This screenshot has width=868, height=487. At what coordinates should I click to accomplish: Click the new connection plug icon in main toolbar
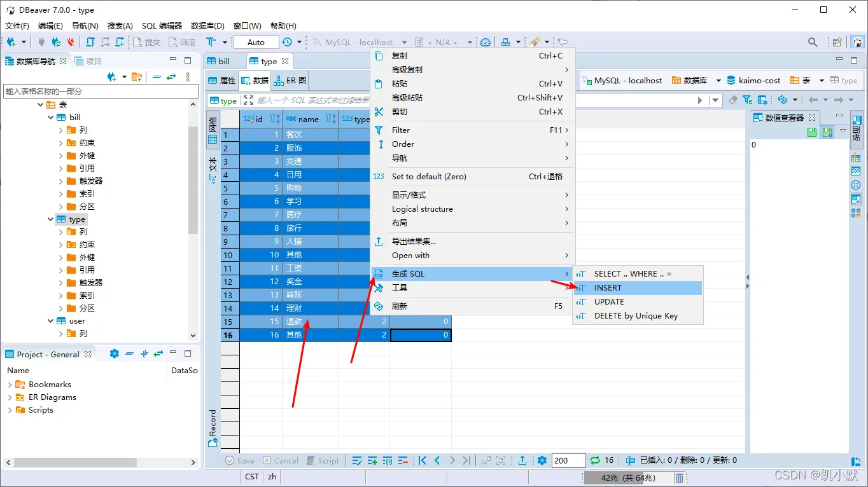tap(11, 42)
